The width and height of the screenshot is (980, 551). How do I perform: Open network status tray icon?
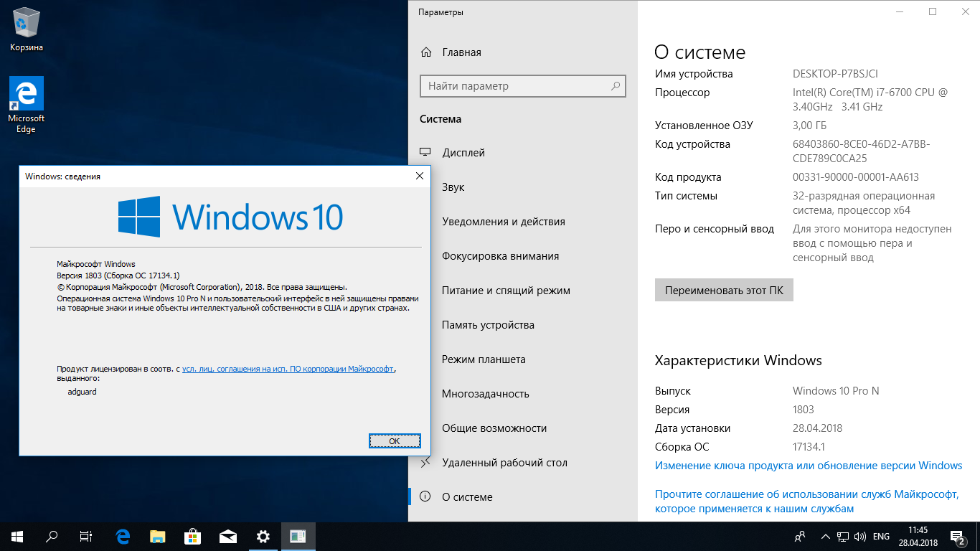pyautogui.click(x=843, y=537)
